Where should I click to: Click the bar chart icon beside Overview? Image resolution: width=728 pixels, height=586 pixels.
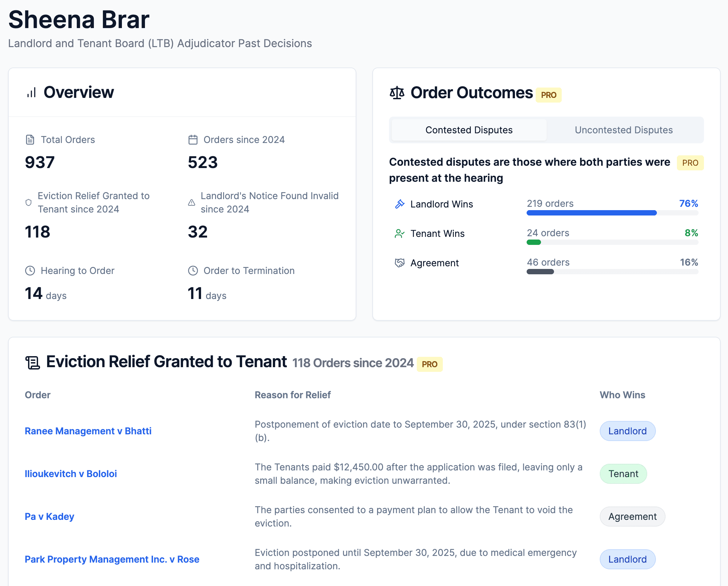click(31, 93)
